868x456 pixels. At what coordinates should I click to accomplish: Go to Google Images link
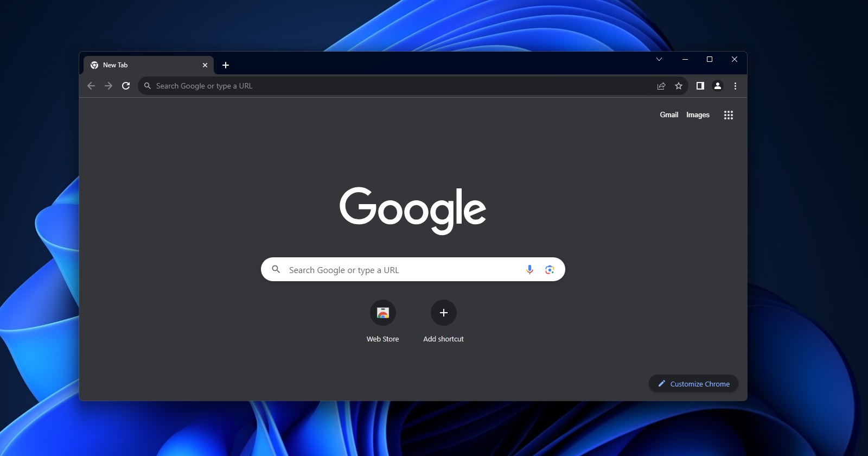click(698, 115)
